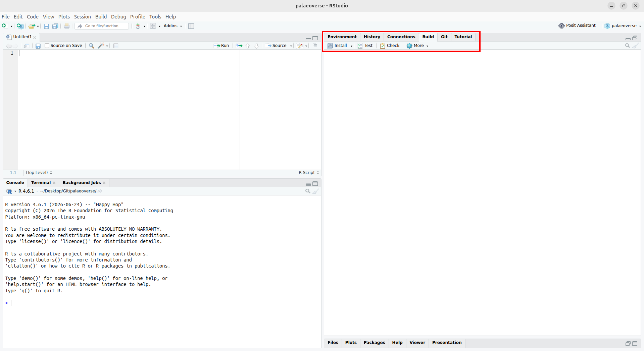Click View current working directory arrow in Console
Screen dimensions: 644x351
point(100,191)
